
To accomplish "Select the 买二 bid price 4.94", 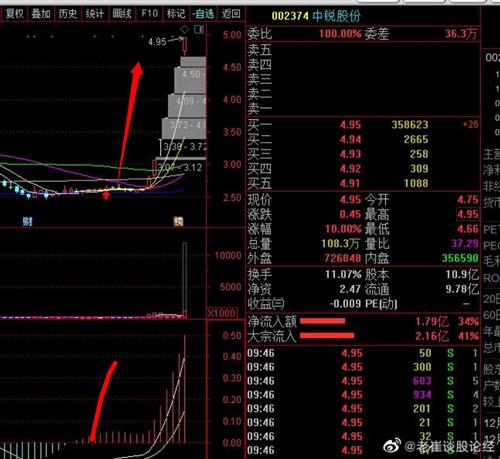I will pyautogui.click(x=350, y=139).
